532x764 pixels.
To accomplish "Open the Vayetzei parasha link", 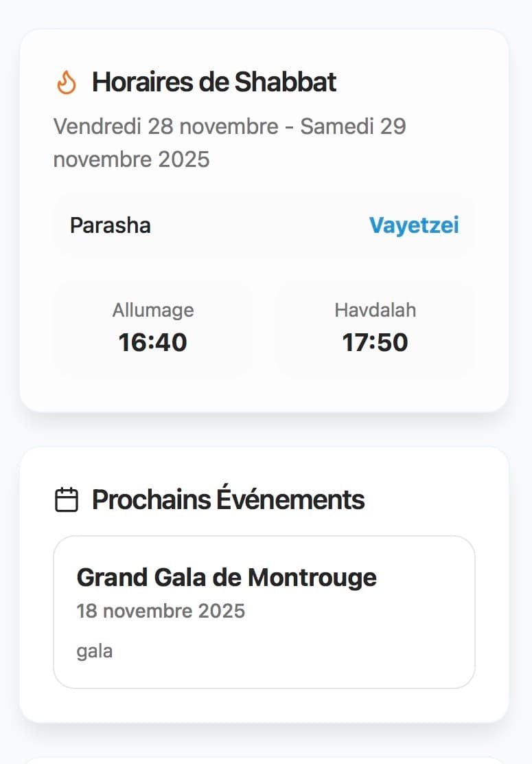I will tap(414, 225).
